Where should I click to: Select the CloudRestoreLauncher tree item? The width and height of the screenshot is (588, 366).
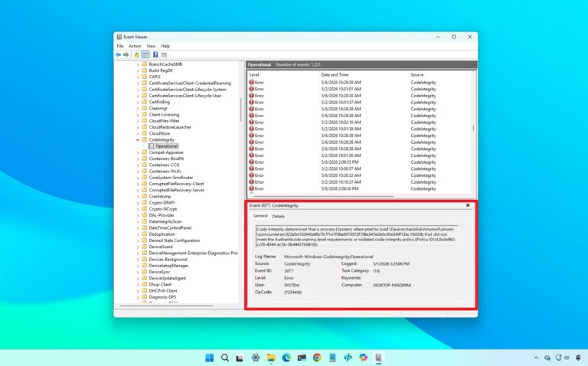pos(170,127)
